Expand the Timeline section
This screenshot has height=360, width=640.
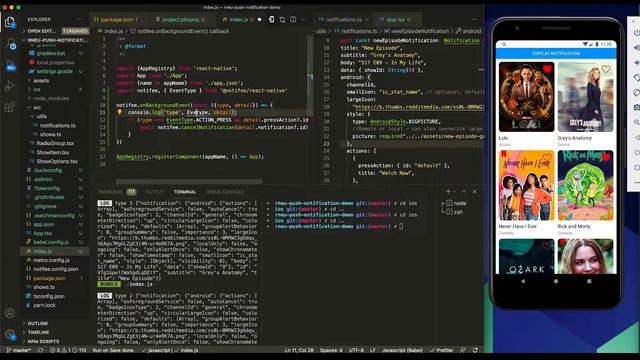(x=55, y=332)
